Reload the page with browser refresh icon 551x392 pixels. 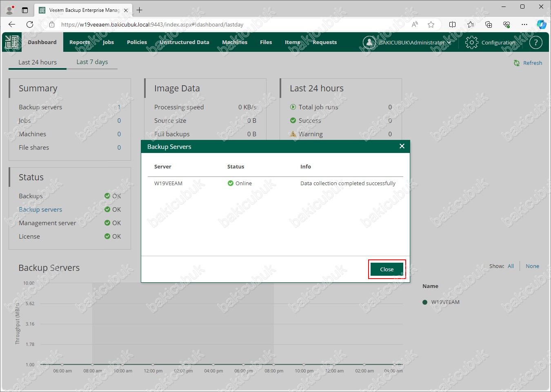pyautogui.click(x=30, y=24)
